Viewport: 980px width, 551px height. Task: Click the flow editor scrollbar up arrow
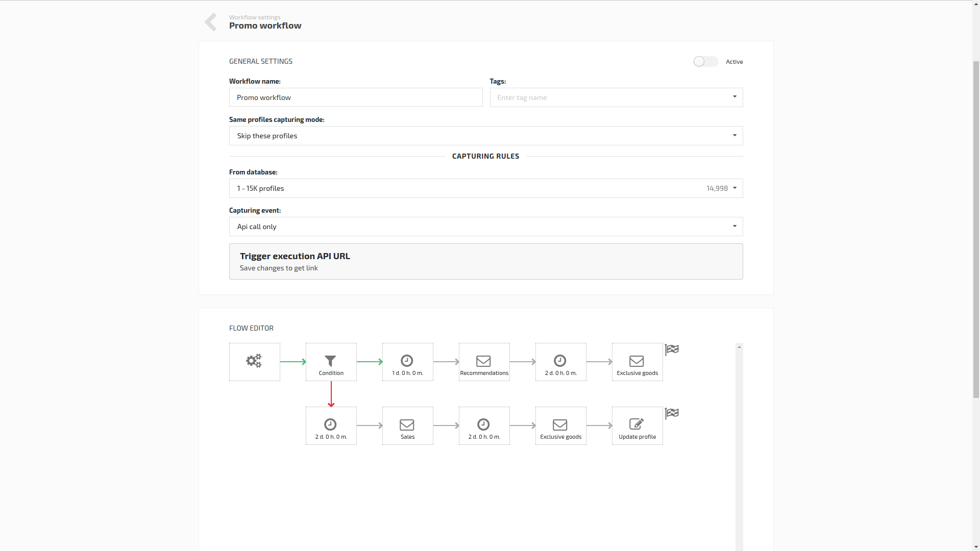click(x=739, y=347)
